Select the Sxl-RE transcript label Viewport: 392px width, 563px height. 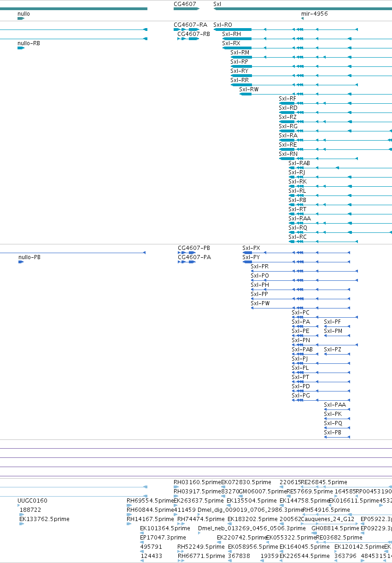click(288, 144)
